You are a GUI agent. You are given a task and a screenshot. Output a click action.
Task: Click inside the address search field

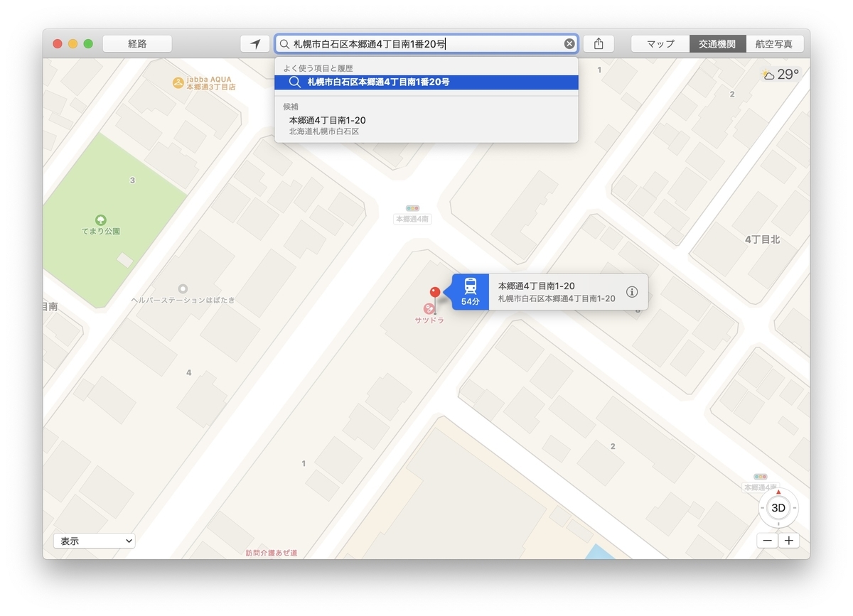coord(426,44)
